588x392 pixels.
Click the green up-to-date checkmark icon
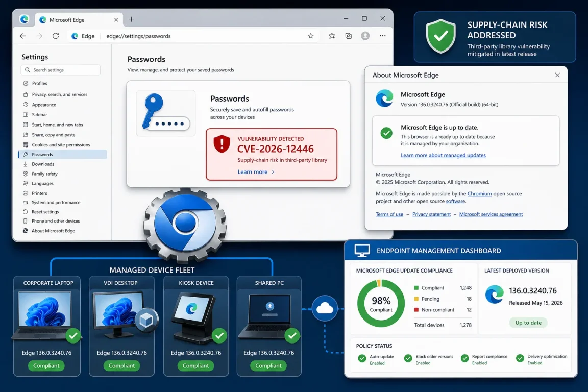point(386,133)
